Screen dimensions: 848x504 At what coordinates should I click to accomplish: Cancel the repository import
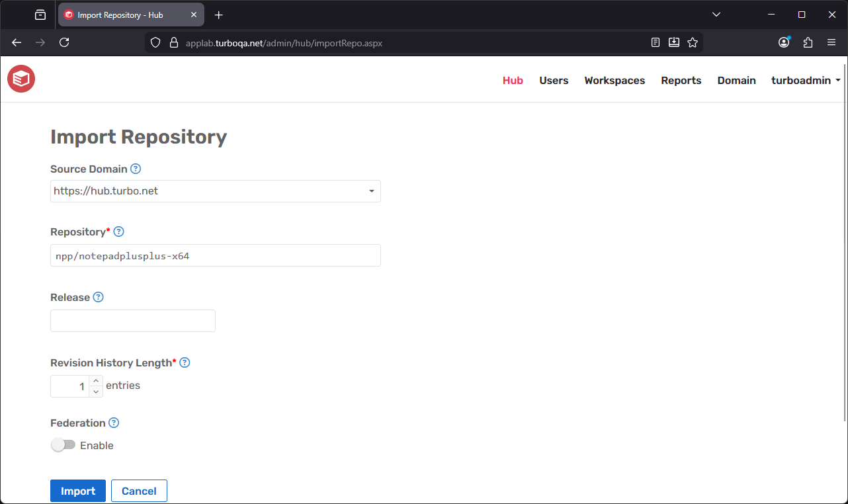[139, 491]
